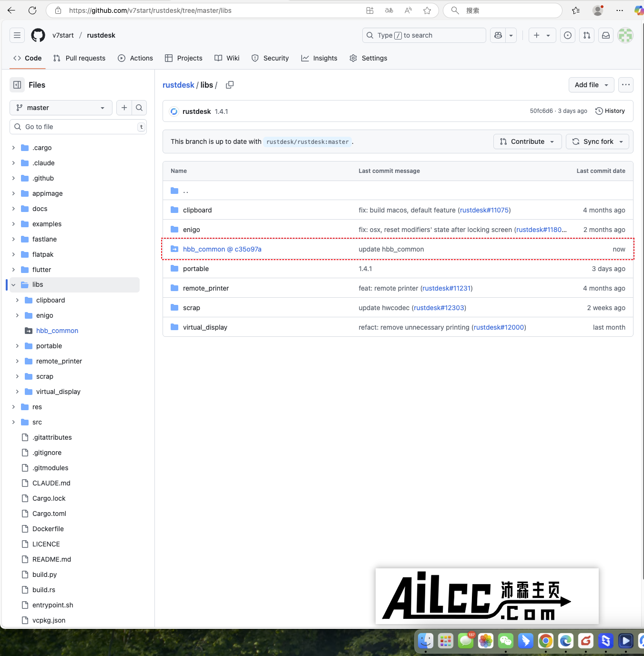Select hbb_common in the file tree
Image resolution: width=644 pixels, height=656 pixels.
click(x=57, y=331)
